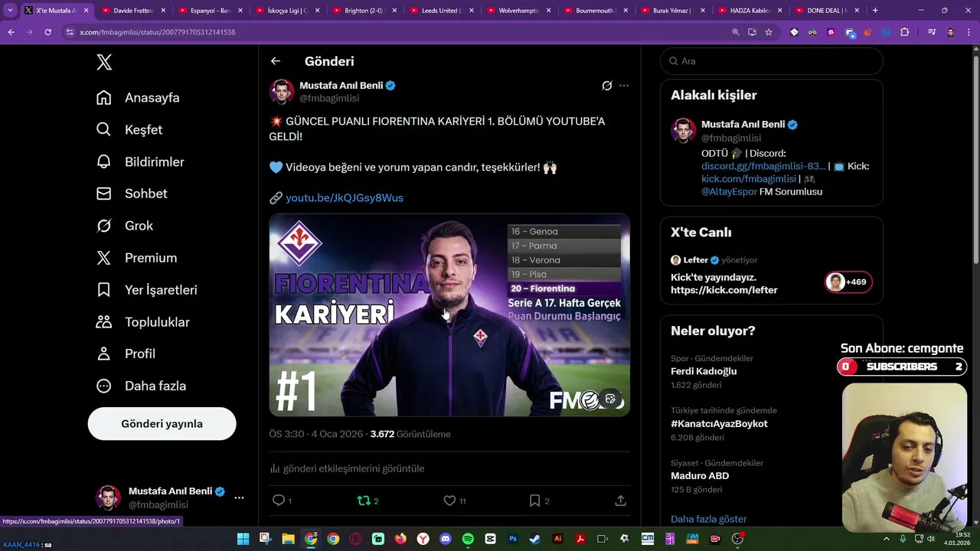Open Yer İşaretleri bookmarks

(147, 290)
